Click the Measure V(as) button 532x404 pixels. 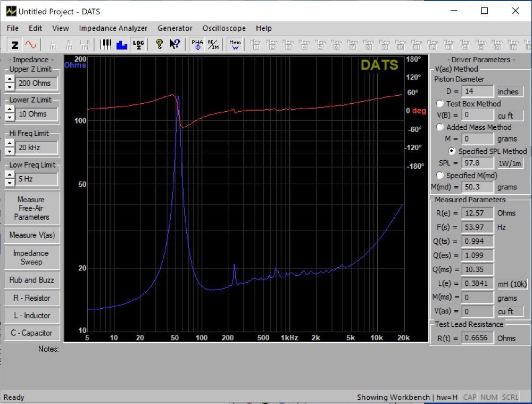coord(32,235)
